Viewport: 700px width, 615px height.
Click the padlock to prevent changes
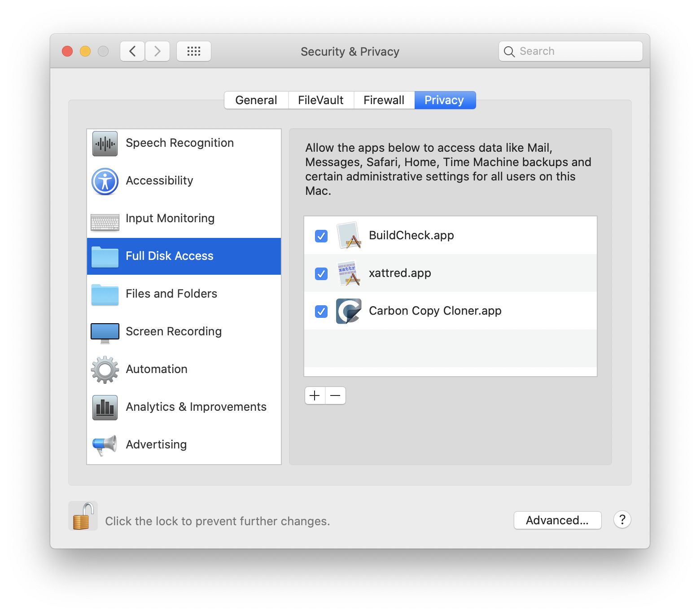[83, 516]
